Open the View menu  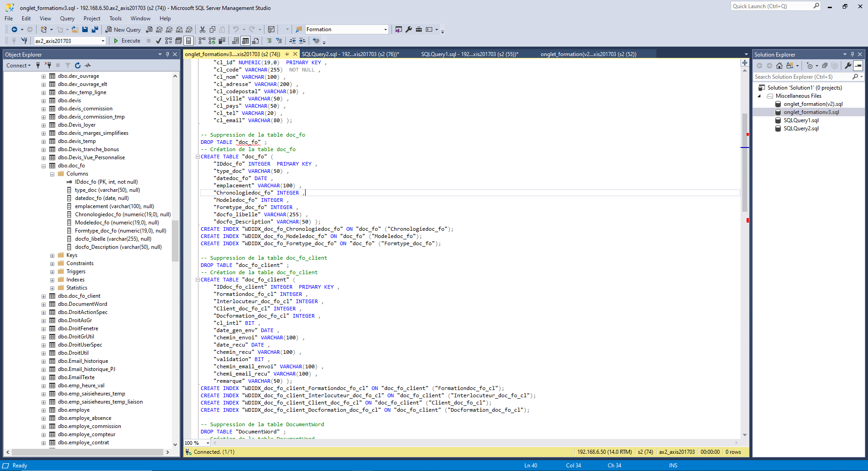(x=45, y=19)
